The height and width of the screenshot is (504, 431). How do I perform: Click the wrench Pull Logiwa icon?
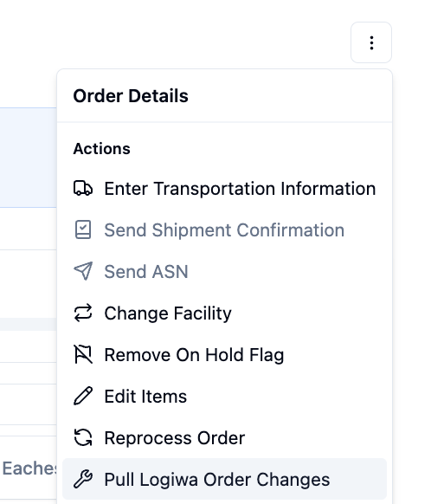[x=83, y=479]
